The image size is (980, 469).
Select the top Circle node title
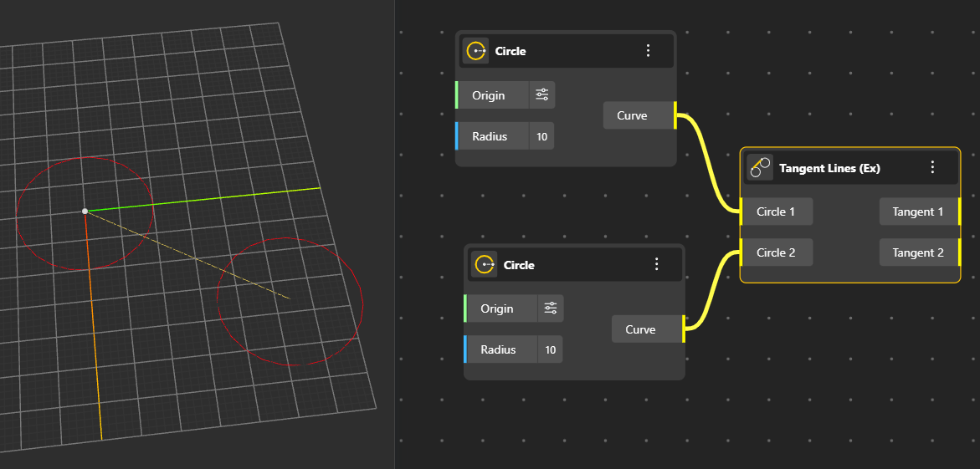coord(511,51)
